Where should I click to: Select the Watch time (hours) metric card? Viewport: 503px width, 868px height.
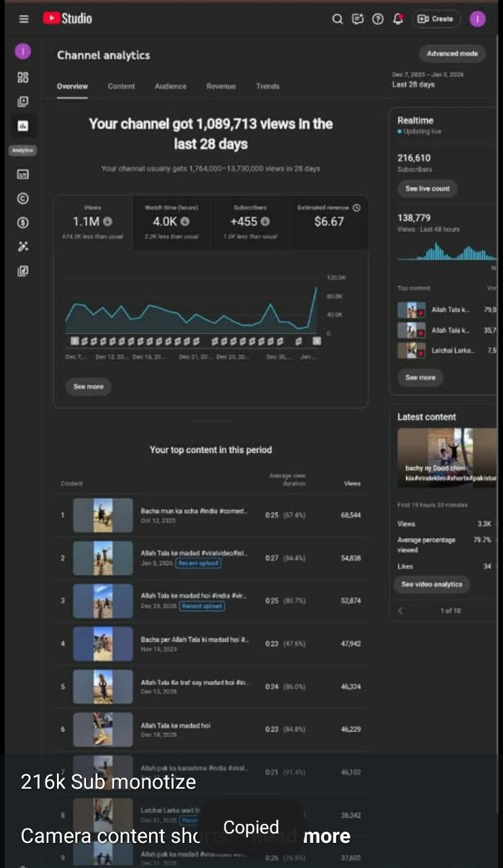click(171, 222)
